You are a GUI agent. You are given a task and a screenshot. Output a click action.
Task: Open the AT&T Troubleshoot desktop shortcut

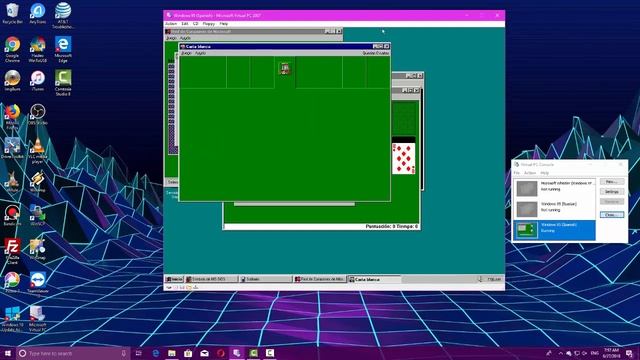pyautogui.click(x=63, y=16)
